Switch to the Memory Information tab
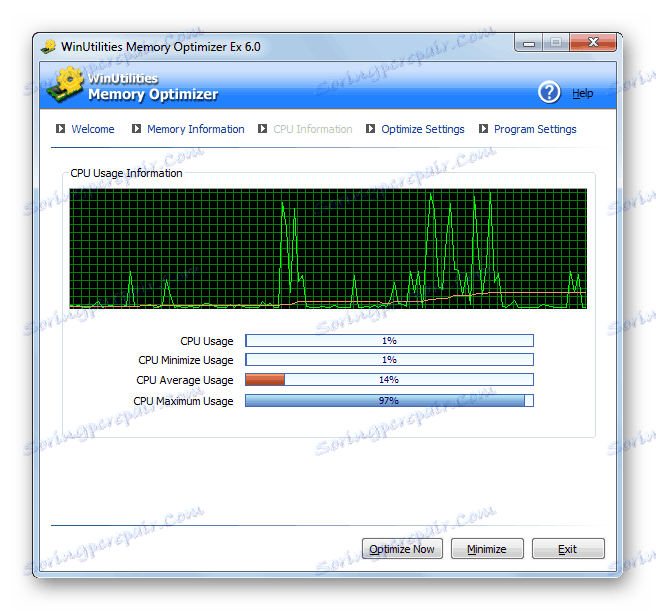This screenshot has height=611, width=656. click(x=196, y=129)
